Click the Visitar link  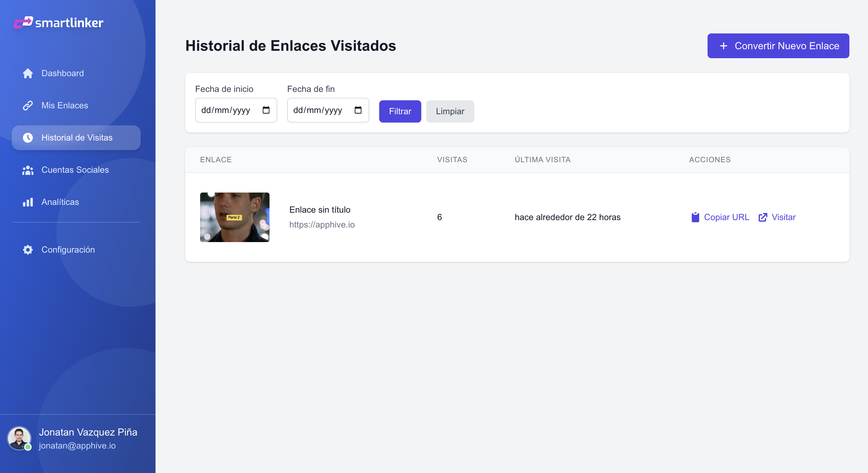783,217
